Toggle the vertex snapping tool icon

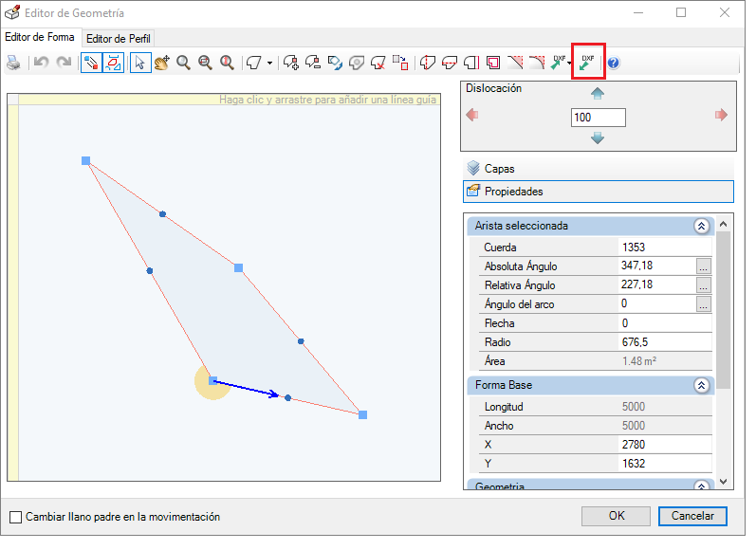(x=91, y=63)
